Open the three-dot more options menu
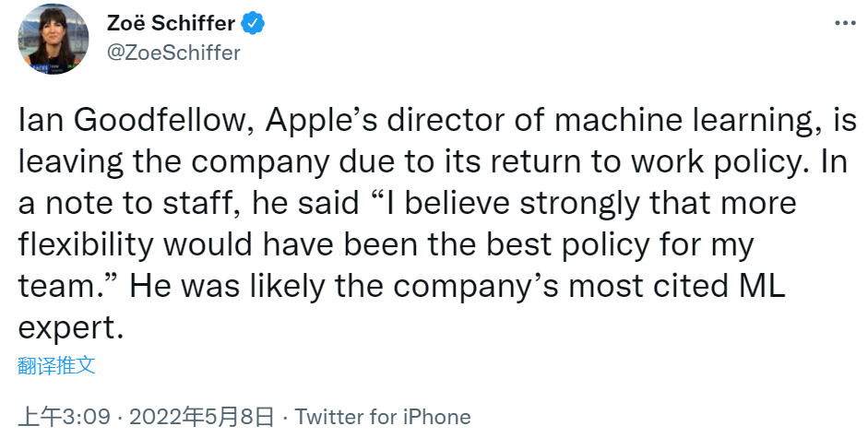This screenshot has height=438, width=868. point(845,24)
